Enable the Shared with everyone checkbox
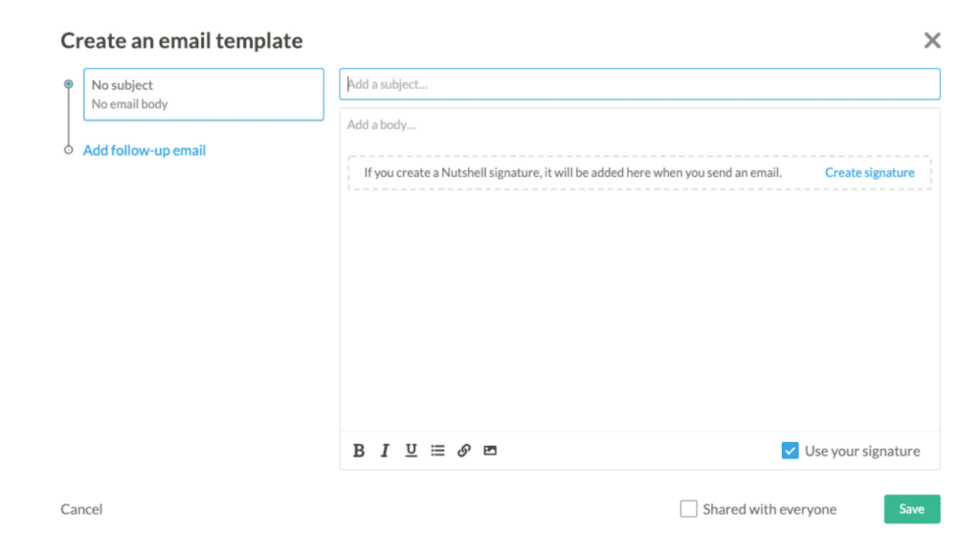Viewport: 980px width, 555px height. coord(688,508)
